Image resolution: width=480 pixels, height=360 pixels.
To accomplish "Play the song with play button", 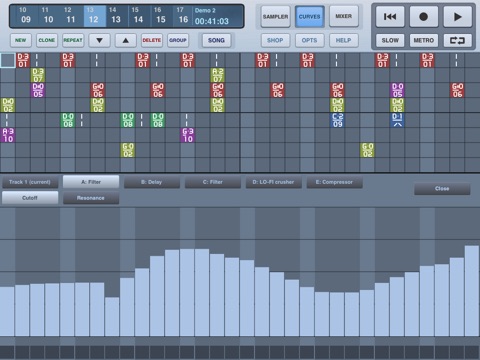I will [x=457, y=17].
